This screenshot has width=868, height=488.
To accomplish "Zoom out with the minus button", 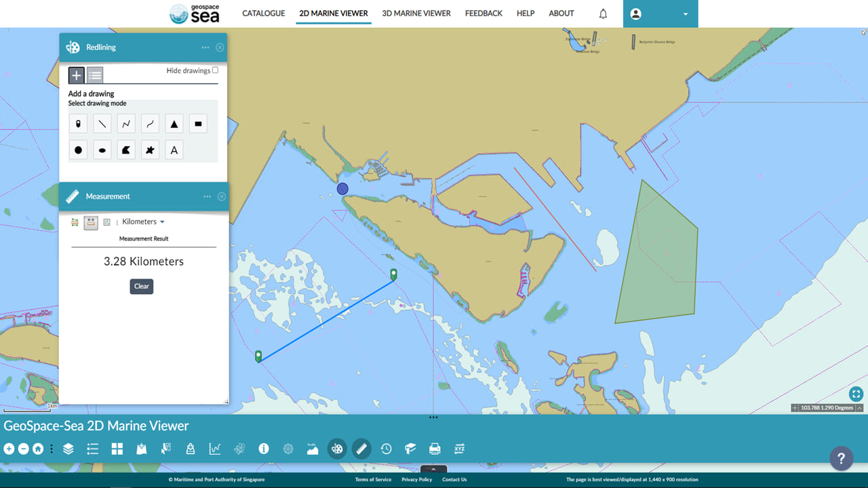I will pos(24,449).
